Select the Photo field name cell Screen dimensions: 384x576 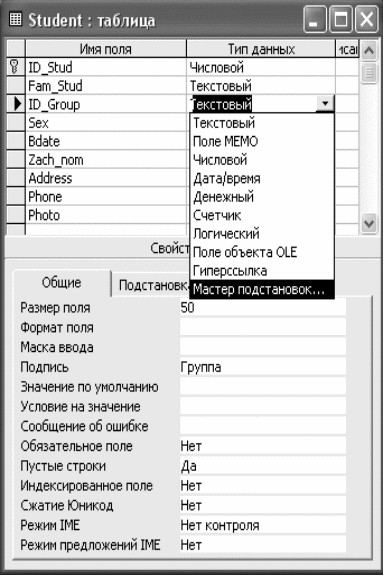[x=106, y=215]
